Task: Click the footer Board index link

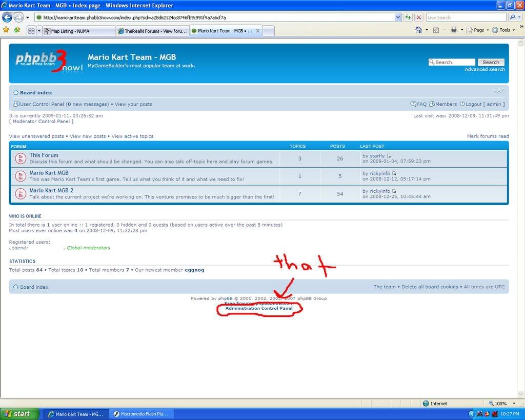Action: pos(34,287)
